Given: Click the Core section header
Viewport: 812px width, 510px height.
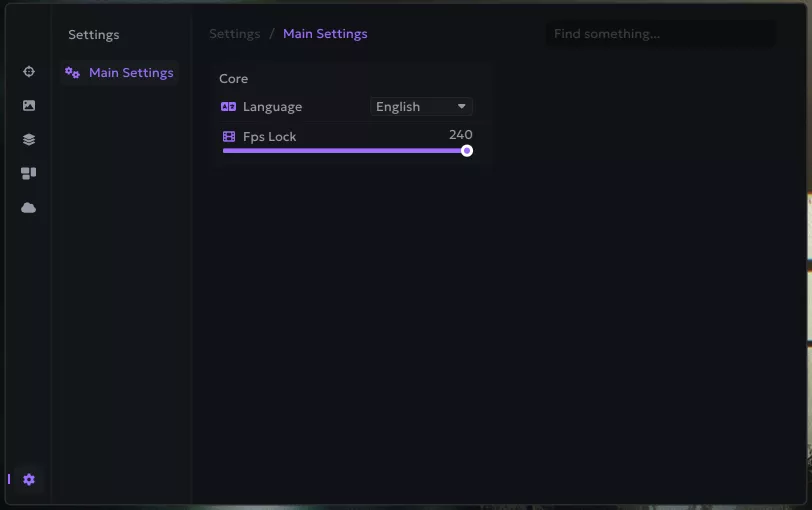Looking at the screenshot, I should (x=234, y=79).
